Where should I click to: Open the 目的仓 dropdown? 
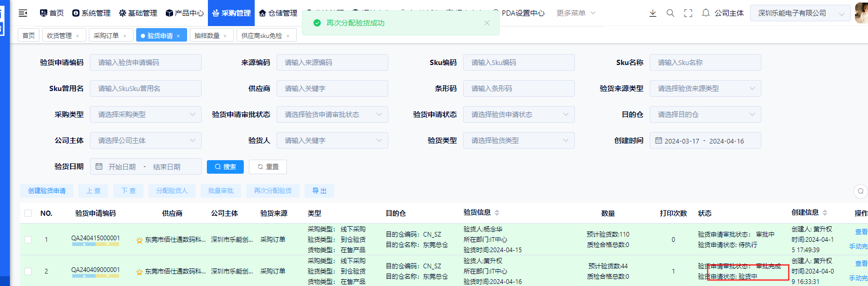tap(705, 114)
